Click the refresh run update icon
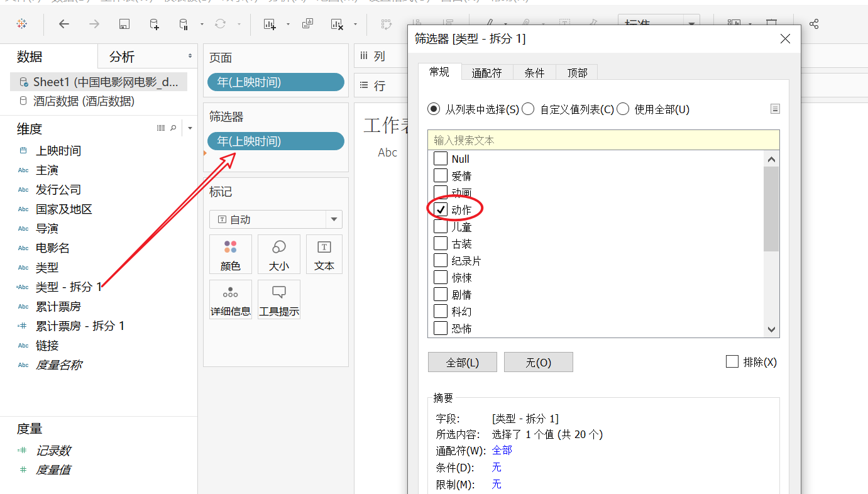 coord(220,24)
